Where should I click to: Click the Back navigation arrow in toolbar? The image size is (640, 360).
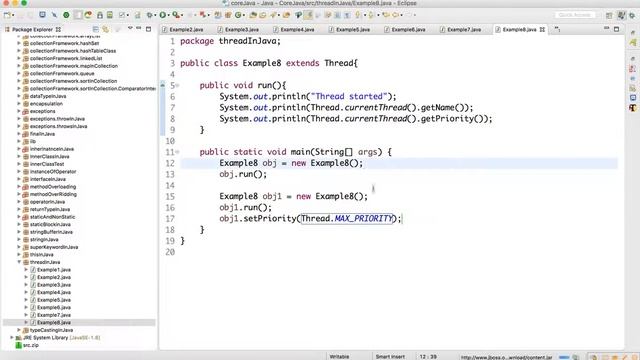click(x=396, y=15)
